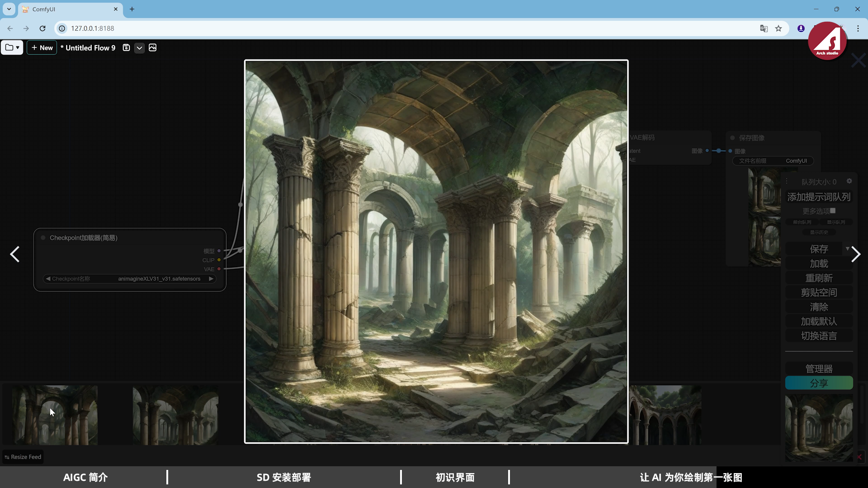
Task: Open queue settings gear icon
Action: tap(849, 181)
